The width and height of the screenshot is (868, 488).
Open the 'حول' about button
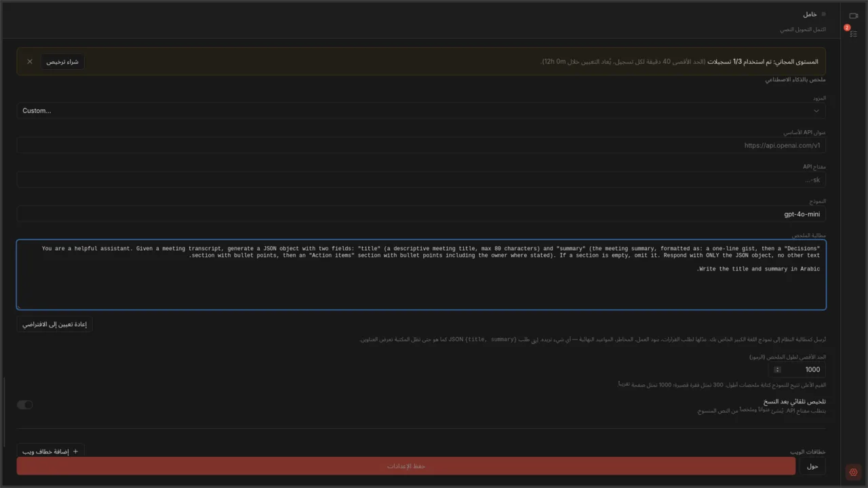pyautogui.click(x=812, y=466)
